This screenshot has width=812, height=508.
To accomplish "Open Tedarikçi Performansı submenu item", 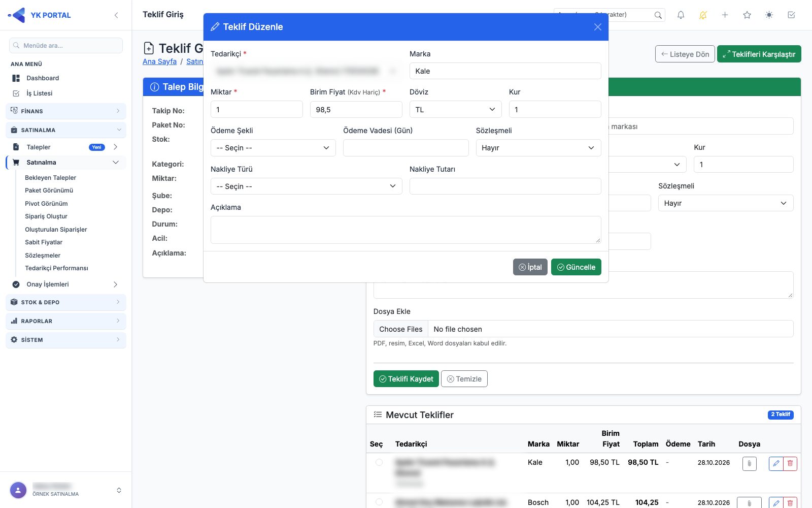I will tap(56, 268).
